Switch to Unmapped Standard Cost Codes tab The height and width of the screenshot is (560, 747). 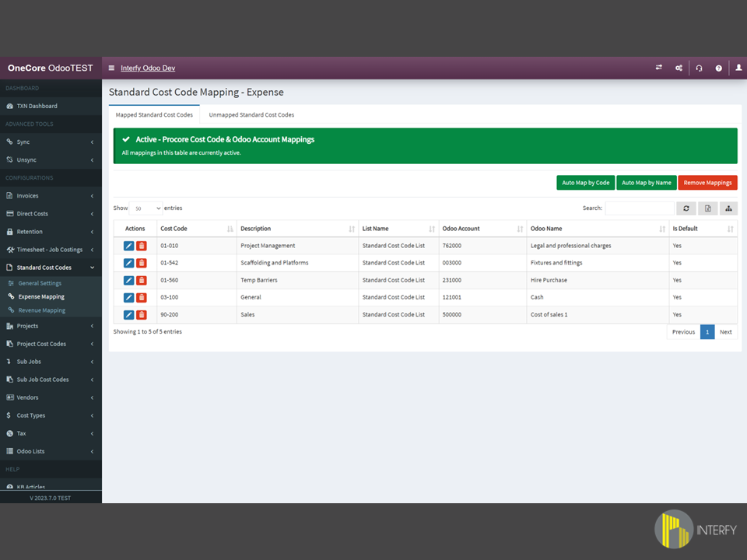251,115
